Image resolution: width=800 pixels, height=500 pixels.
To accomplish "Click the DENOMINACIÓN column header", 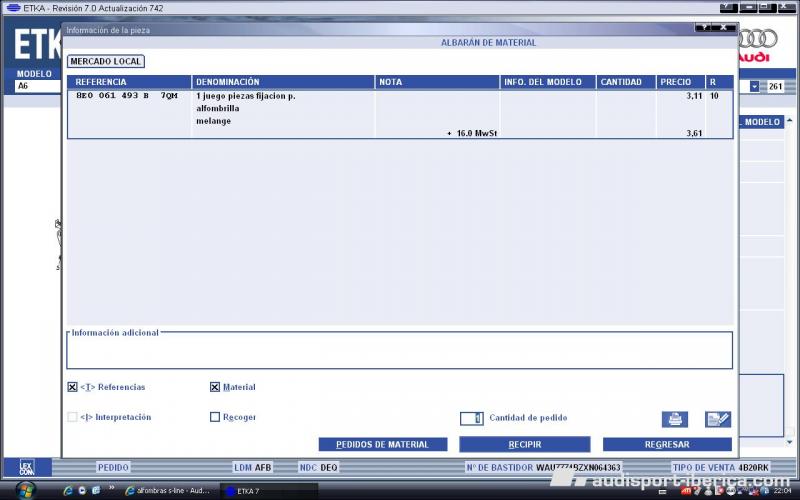I will [x=283, y=82].
